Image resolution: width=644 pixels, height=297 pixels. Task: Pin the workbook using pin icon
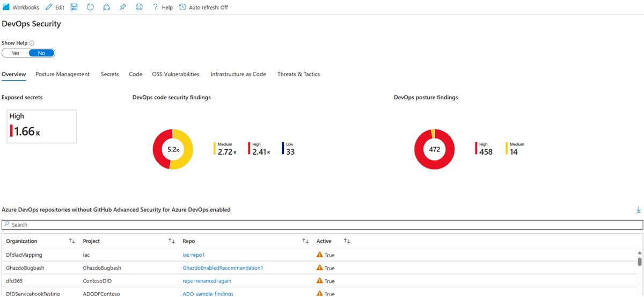(123, 8)
